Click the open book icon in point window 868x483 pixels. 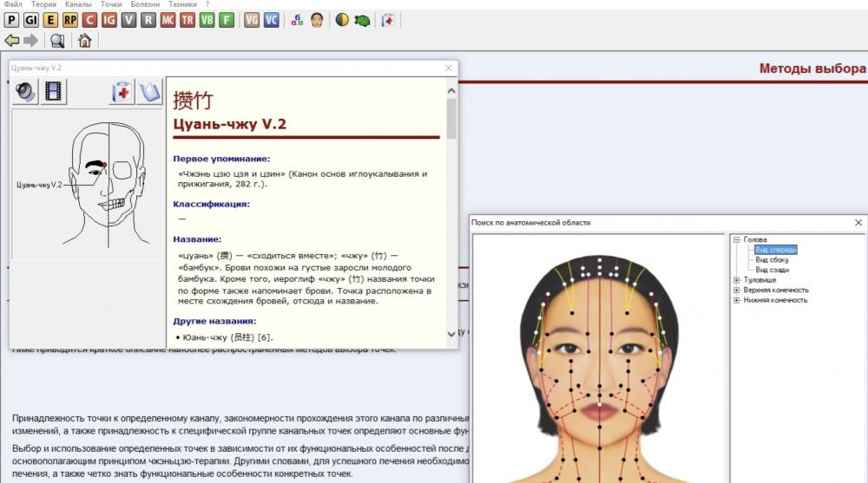150,92
